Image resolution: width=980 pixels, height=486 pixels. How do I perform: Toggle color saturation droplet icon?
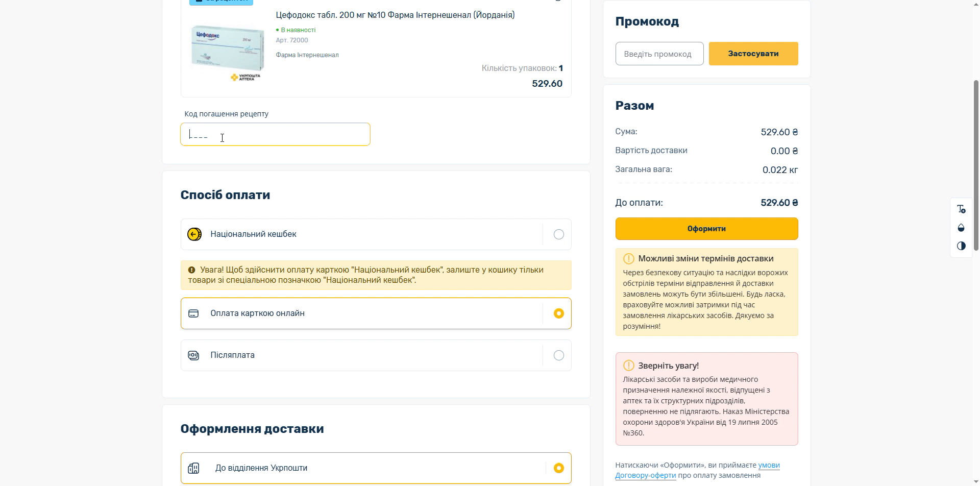click(961, 228)
